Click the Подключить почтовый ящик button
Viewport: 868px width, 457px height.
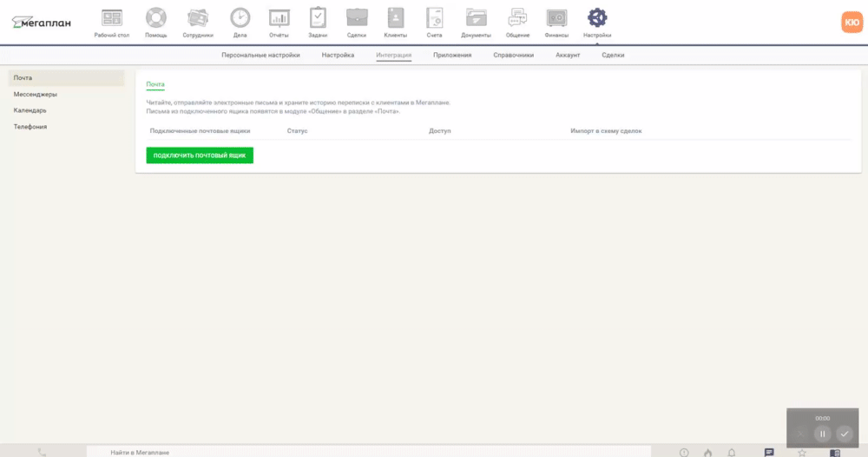click(x=200, y=155)
